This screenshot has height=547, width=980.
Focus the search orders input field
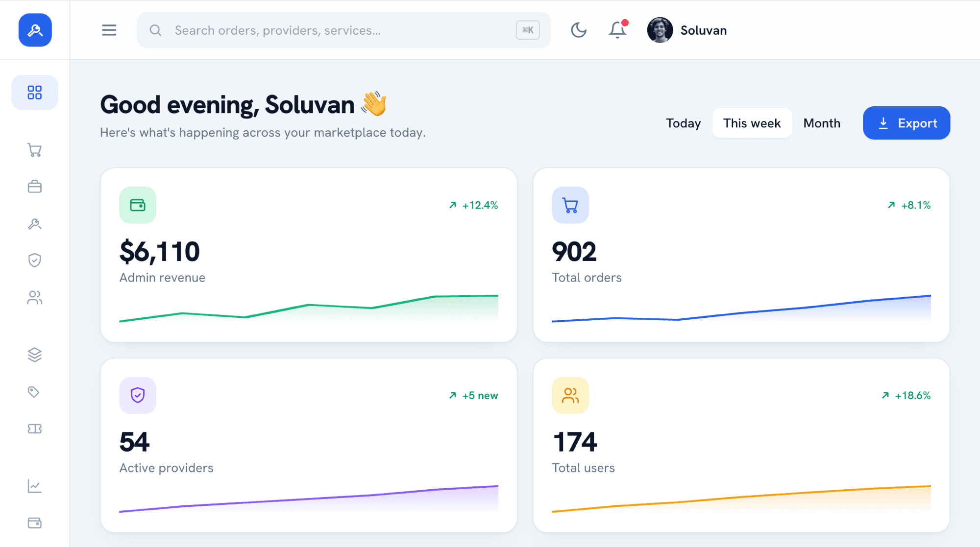(x=343, y=30)
